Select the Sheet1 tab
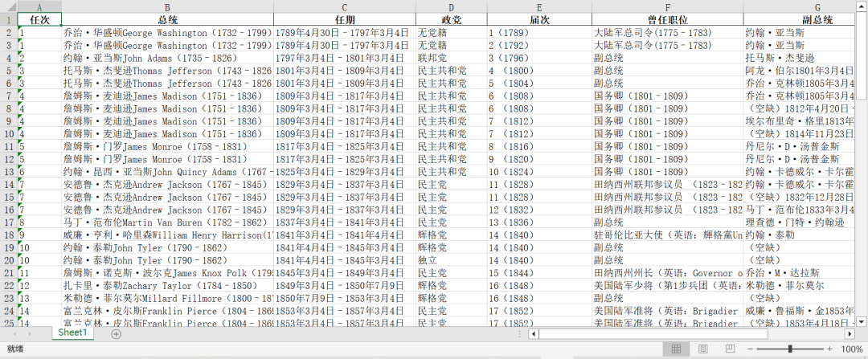This screenshot has height=359, width=868. click(72, 333)
